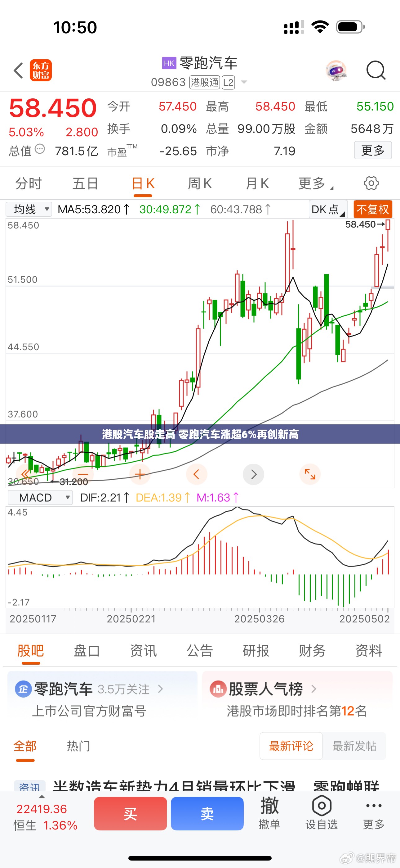Tap the 资讯 tag on news post
This screenshot has height=868, width=400.
[x=30, y=786]
